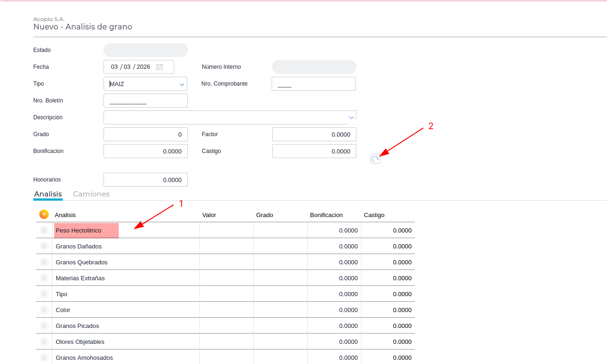This screenshot has height=364, width=607.
Task: Click the refresh icon beside Castigo field
Action: 375,159
